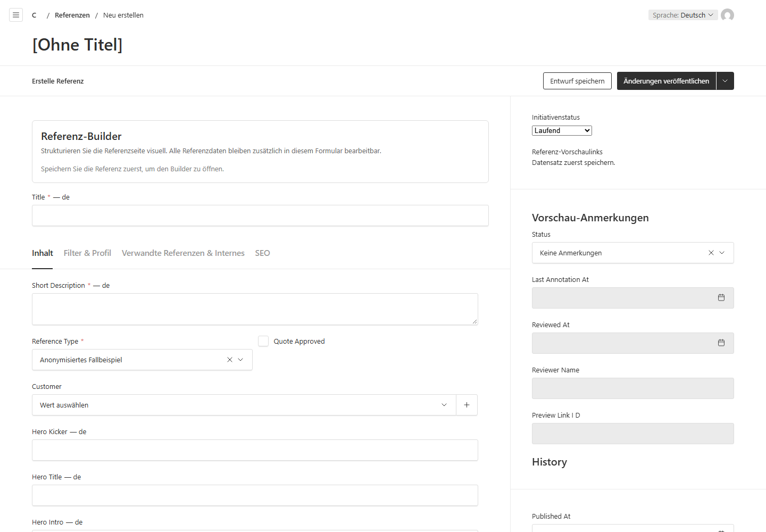Select the Inhalt tab

(43, 253)
